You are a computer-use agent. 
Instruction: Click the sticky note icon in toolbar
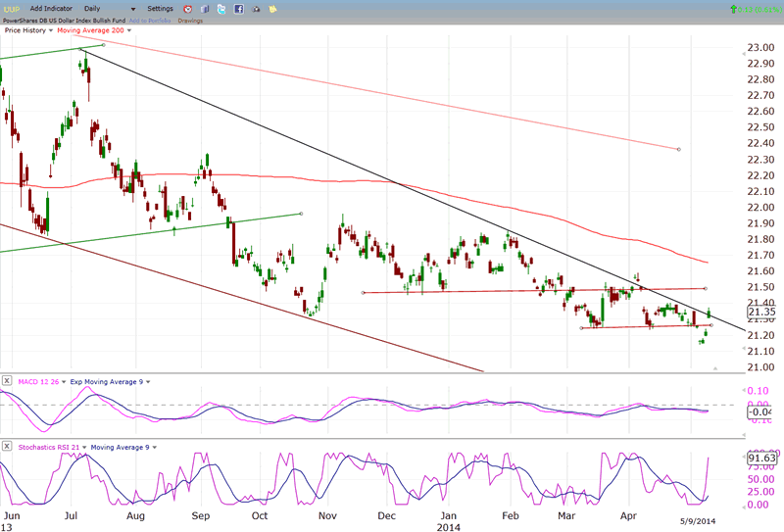tap(274, 9)
